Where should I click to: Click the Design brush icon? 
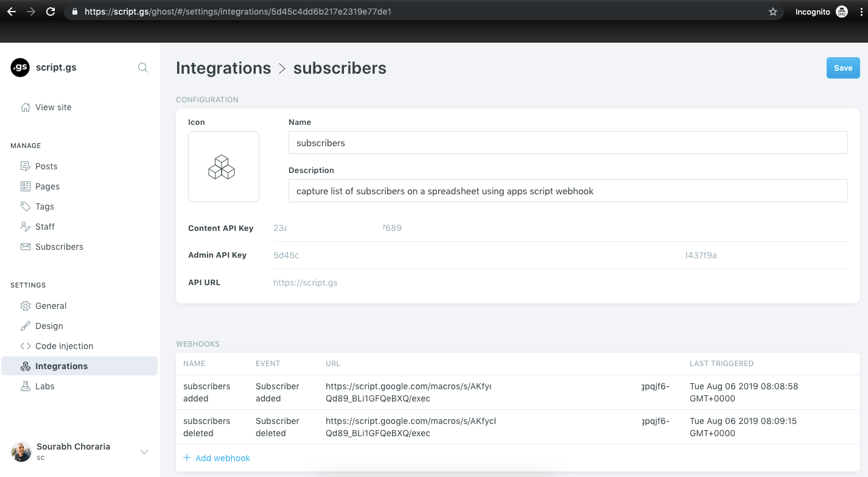26,326
